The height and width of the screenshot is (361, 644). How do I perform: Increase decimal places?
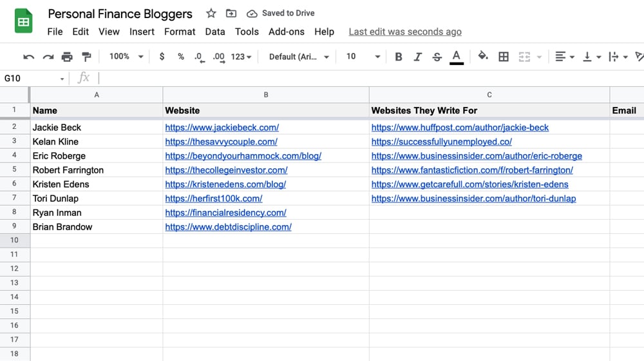coord(218,57)
